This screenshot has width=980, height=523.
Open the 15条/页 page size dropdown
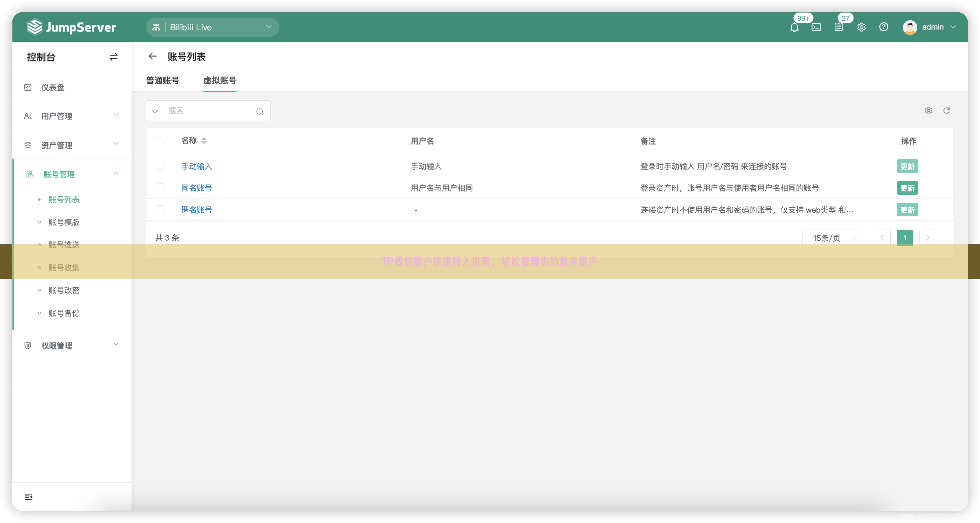[832, 238]
